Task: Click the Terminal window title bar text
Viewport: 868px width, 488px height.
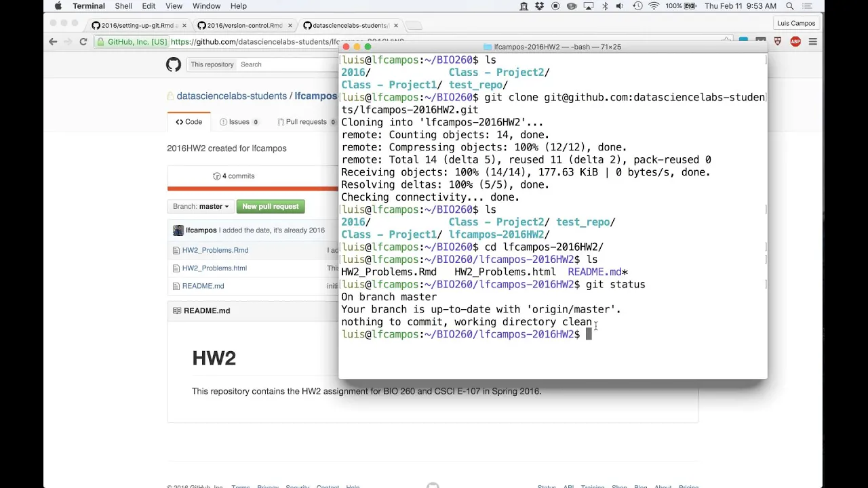Action: 557,47
